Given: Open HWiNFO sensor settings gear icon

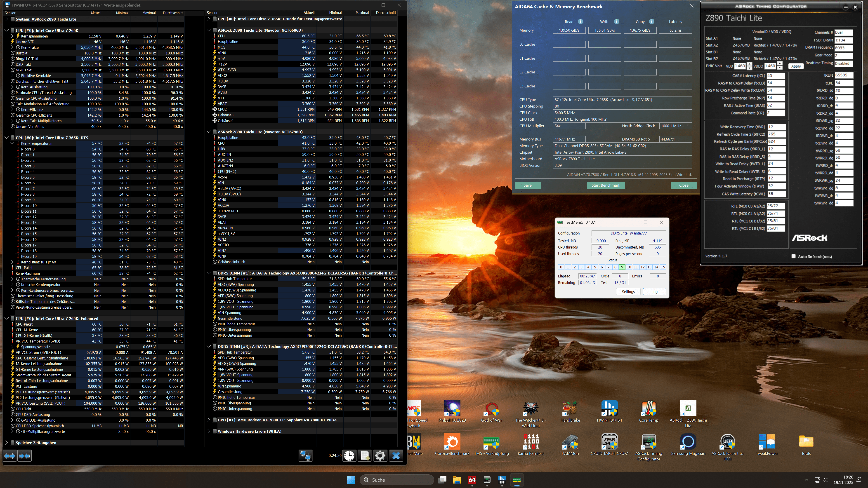Looking at the screenshot, I should click(380, 456).
